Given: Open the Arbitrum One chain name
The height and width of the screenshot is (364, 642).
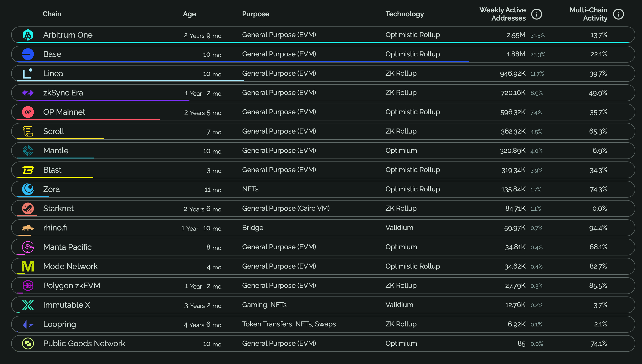Looking at the screenshot, I should click(x=68, y=35).
